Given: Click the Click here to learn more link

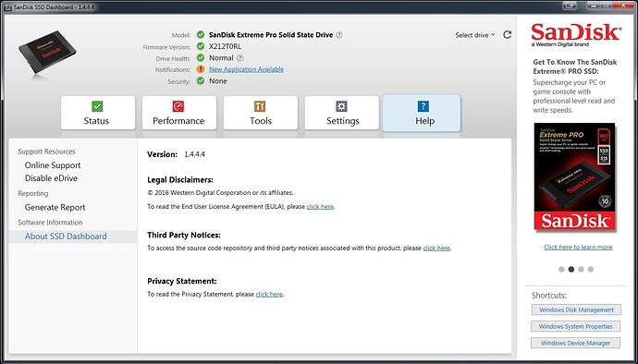Looking at the screenshot, I should [578, 247].
